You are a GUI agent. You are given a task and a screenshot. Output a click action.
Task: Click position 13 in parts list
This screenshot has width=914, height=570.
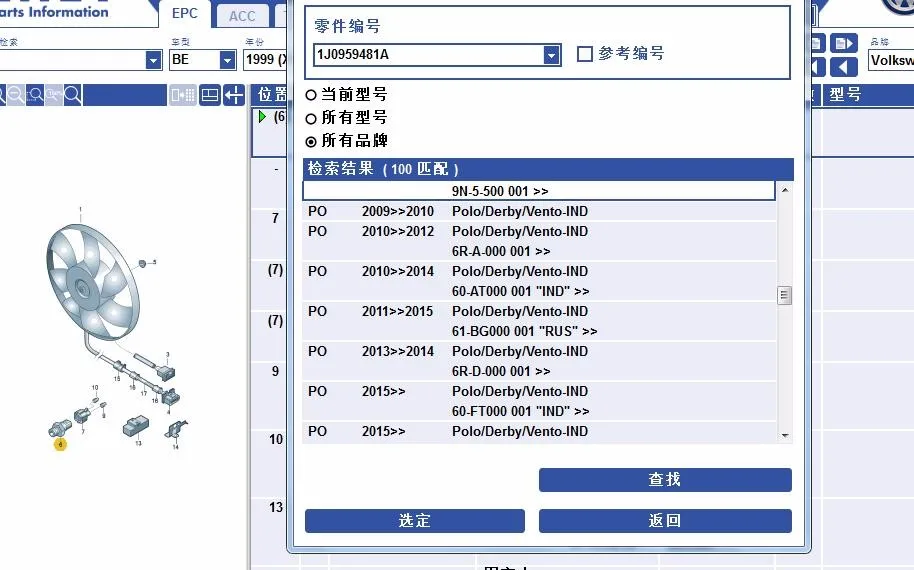276,508
